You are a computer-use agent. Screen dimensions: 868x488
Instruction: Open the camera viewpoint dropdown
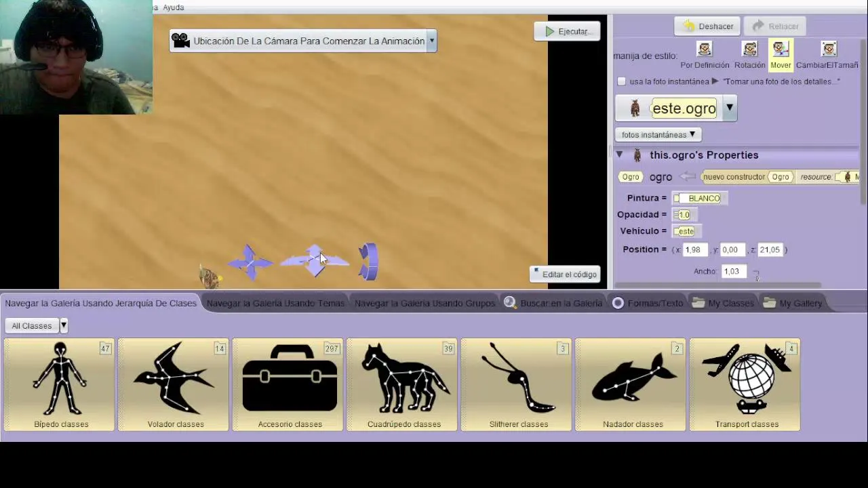point(431,41)
